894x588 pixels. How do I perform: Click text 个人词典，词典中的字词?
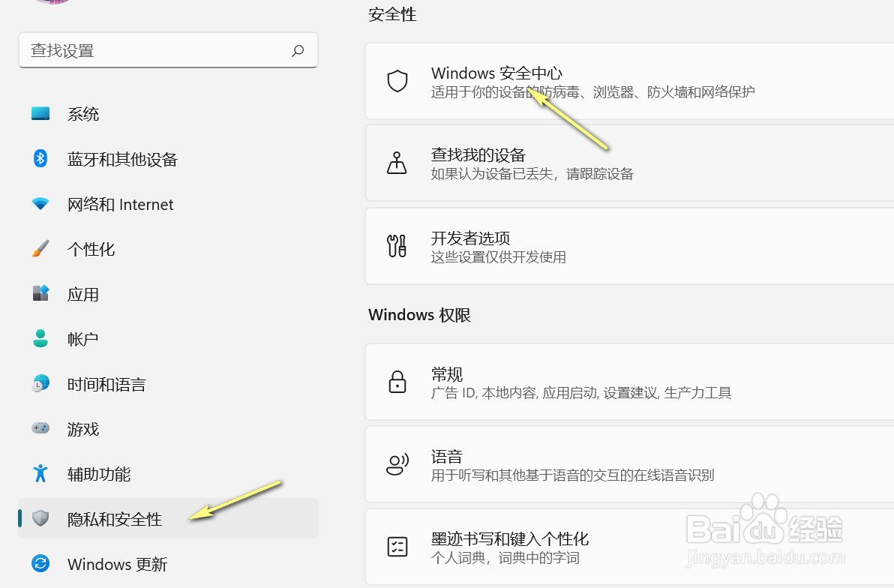point(505,558)
